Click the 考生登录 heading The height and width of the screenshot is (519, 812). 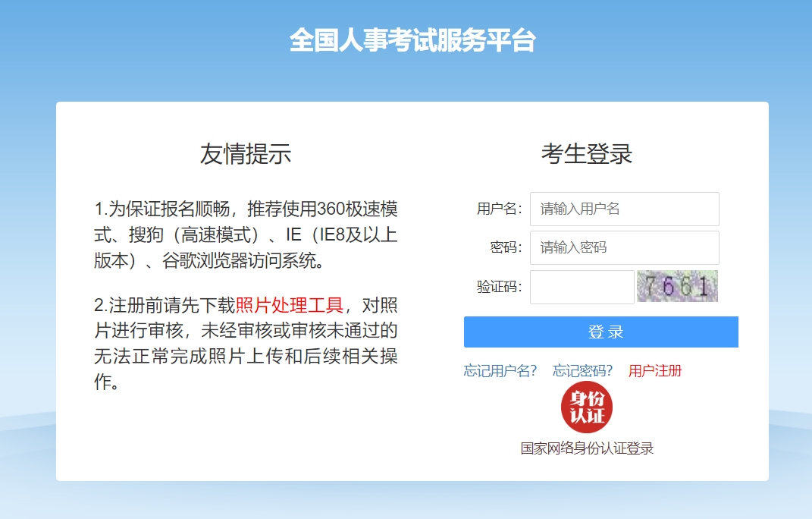click(x=587, y=154)
